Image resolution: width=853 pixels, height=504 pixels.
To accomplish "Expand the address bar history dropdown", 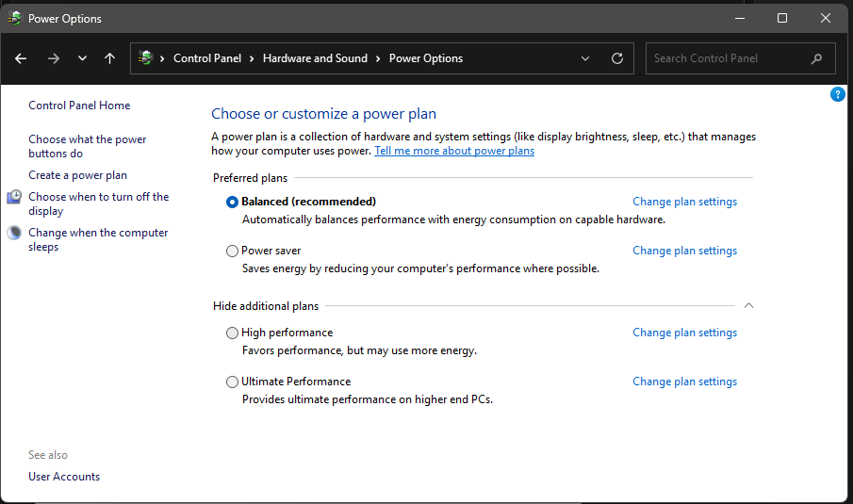I will point(585,58).
